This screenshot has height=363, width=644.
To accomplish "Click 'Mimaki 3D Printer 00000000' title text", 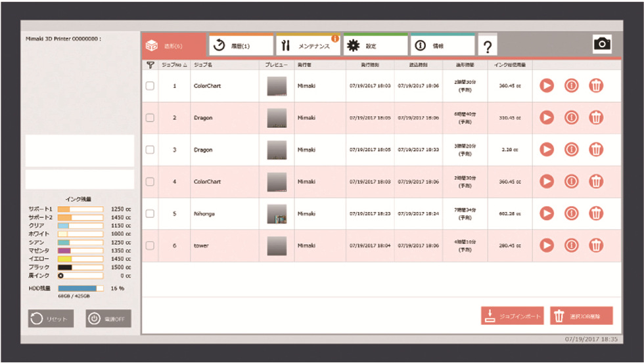I will pyautogui.click(x=63, y=39).
